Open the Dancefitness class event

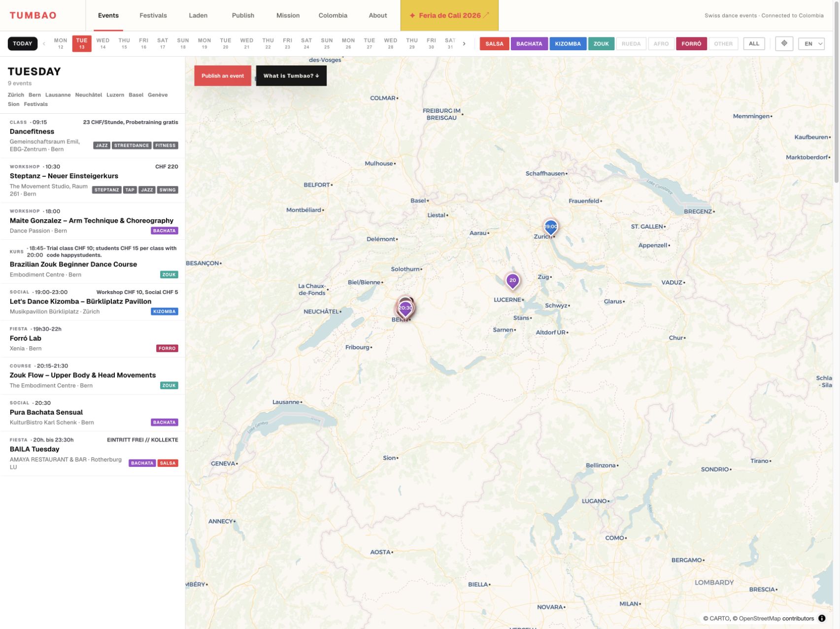(x=93, y=136)
